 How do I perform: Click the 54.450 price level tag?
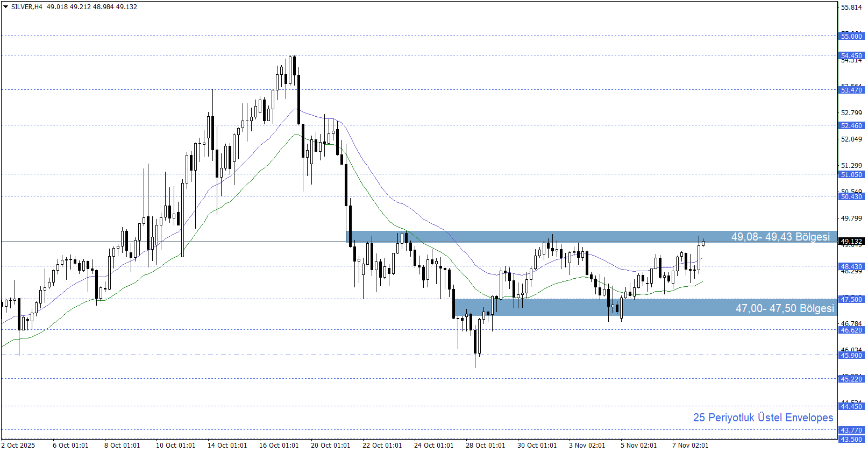click(x=851, y=55)
